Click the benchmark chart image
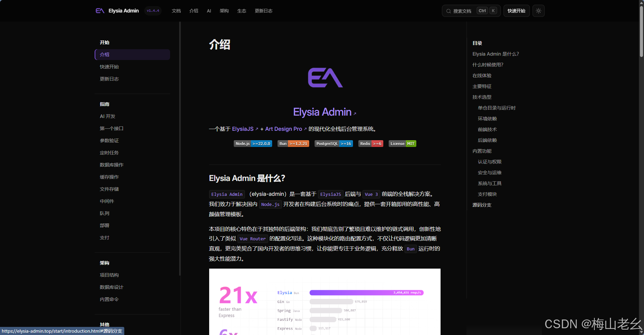The width and height of the screenshot is (644, 335). pyautogui.click(x=325, y=302)
